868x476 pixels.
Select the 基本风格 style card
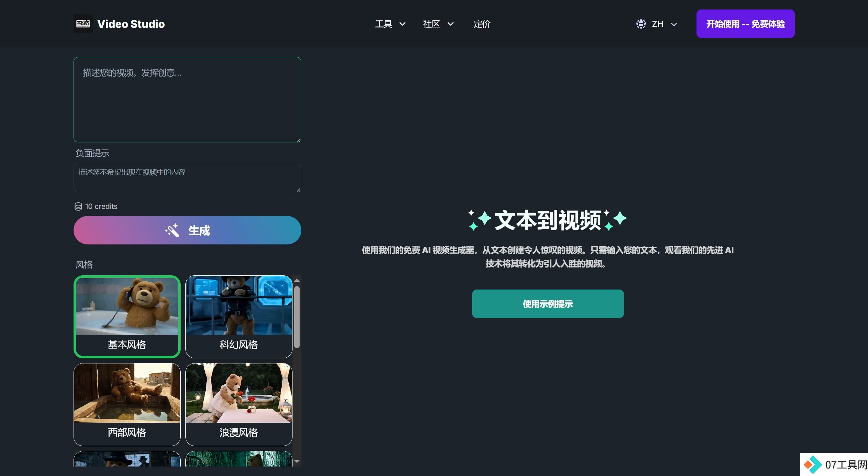127,317
